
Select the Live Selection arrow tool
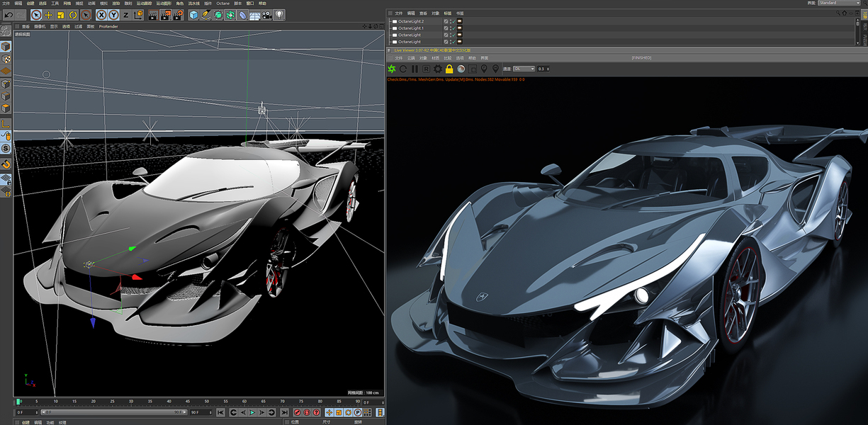pyautogui.click(x=36, y=15)
